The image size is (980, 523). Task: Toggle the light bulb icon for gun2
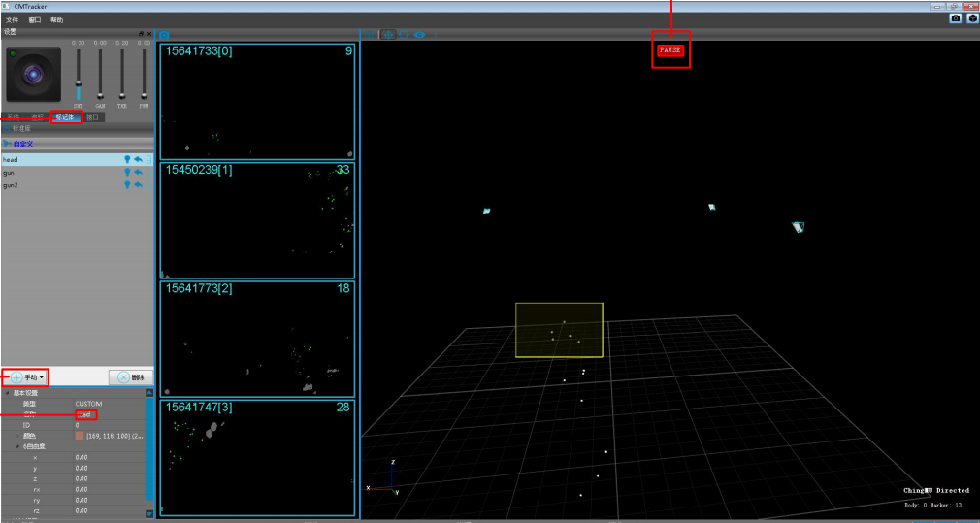[x=127, y=185]
